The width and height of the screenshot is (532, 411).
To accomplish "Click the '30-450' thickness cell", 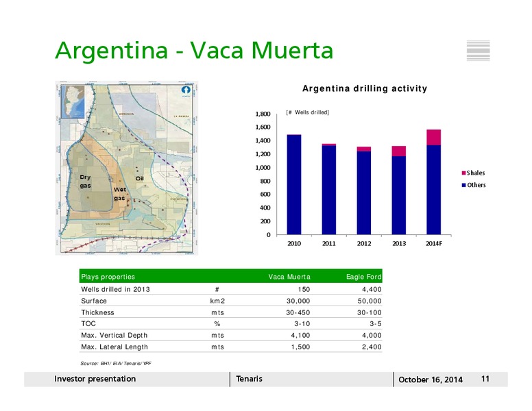I will pyautogui.click(x=298, y=312).
